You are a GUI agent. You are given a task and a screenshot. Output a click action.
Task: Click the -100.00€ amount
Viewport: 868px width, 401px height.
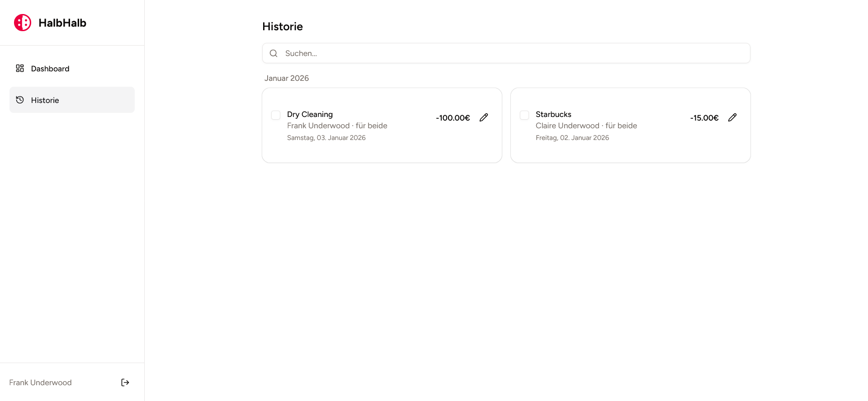coord(453,118)
